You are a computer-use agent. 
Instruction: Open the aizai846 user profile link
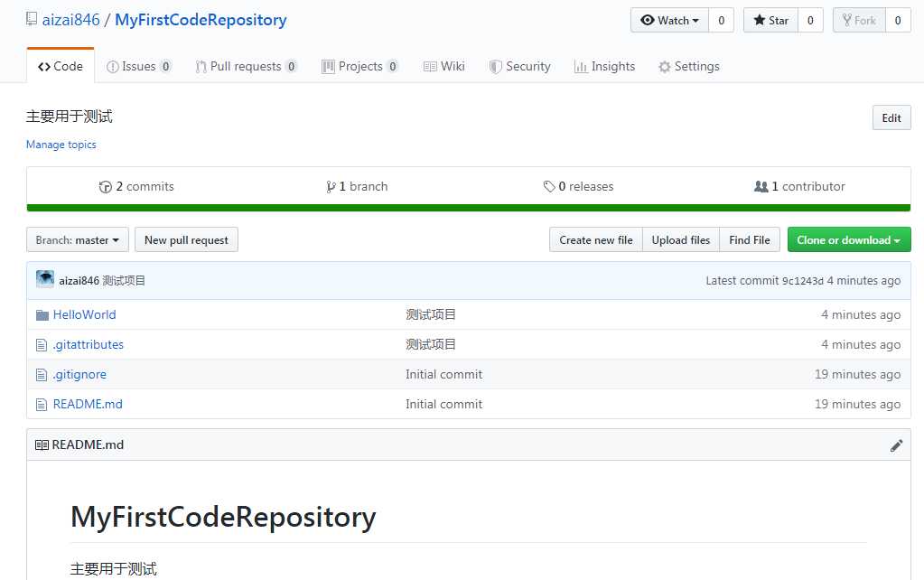point(70,20)
